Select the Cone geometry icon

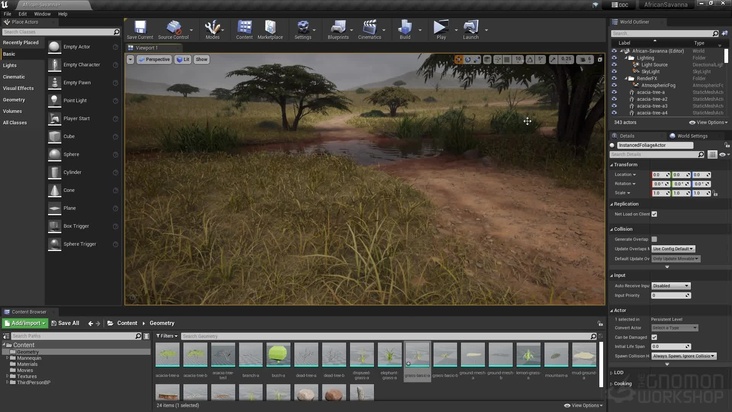[55, 190]
